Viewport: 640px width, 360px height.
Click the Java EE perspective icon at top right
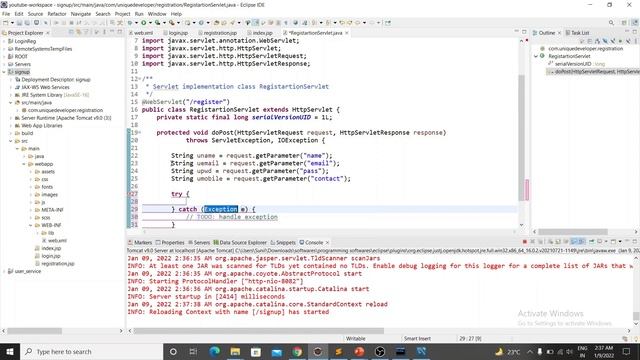[x=635, y=23]
